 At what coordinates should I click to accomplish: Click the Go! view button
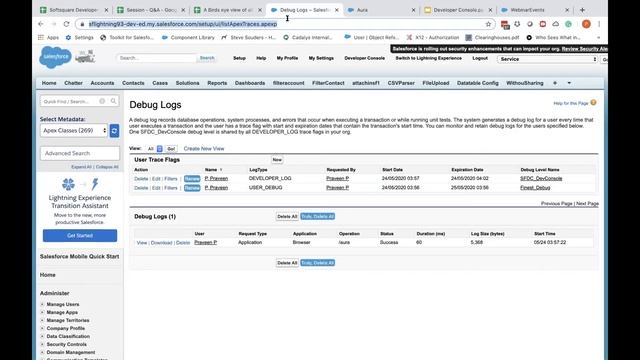[x=171, y=149]
